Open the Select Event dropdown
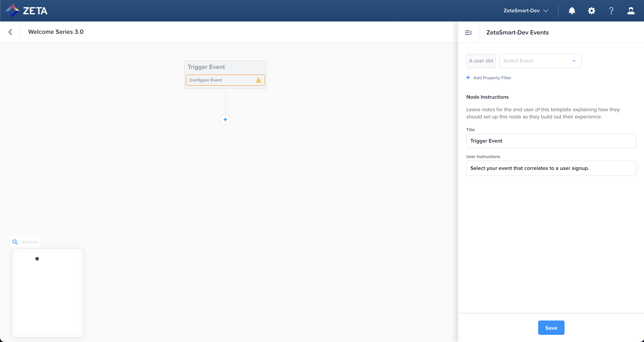Screen dimensions: 644x342 [540, 61]
